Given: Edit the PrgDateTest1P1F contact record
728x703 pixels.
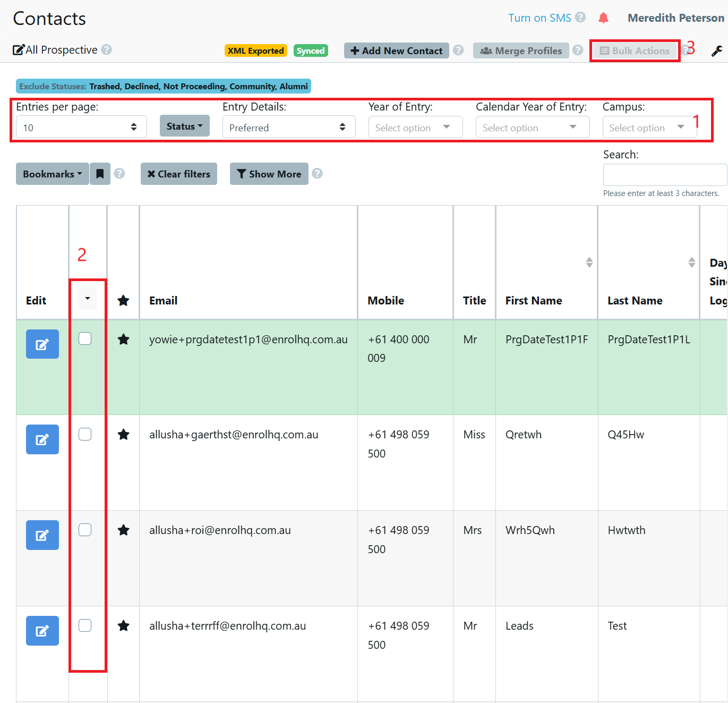Looking at the screenshot, I should pos(42,344).
